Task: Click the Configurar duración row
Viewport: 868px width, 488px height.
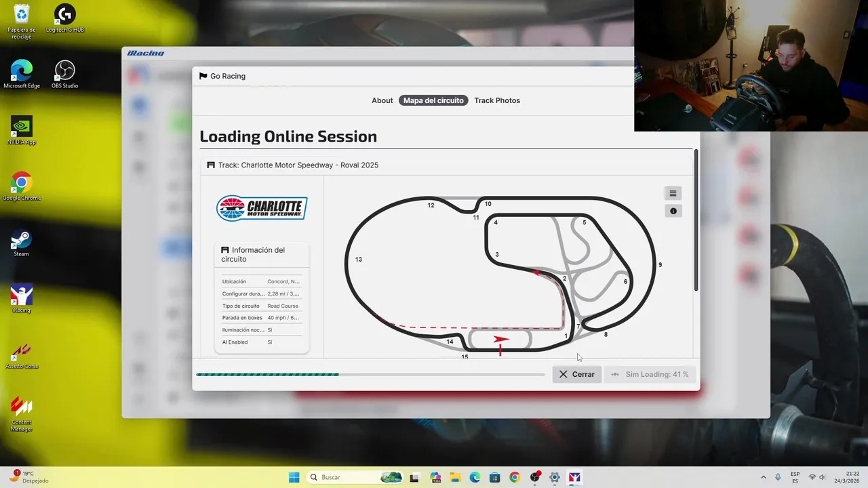Action: tap(262, 293)
